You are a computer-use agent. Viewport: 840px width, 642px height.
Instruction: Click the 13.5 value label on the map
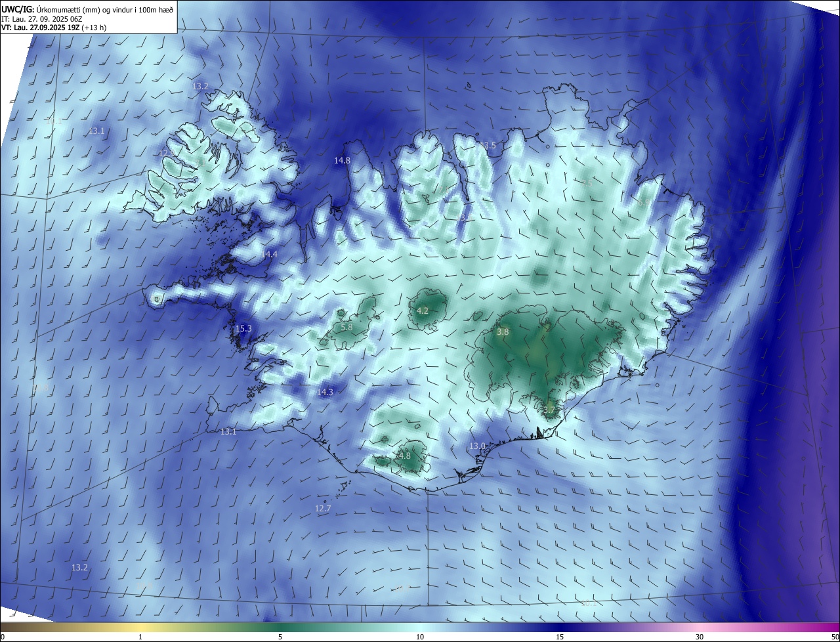point(488,145)
